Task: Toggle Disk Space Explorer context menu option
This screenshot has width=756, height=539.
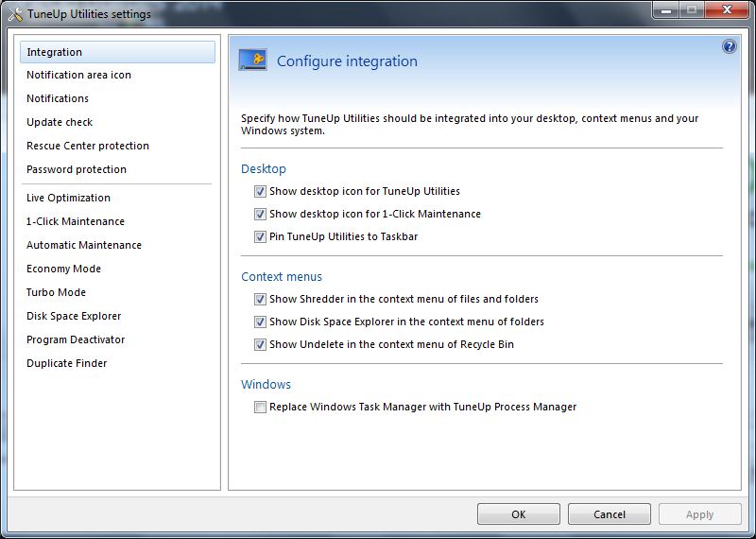Action: point(260,322)
